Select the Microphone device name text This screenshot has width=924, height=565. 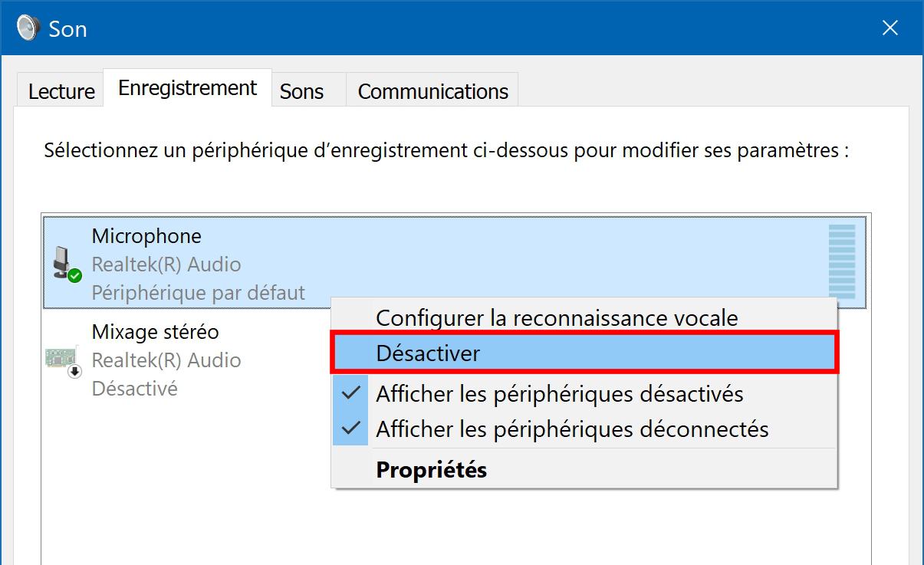(x=146, y=236)
